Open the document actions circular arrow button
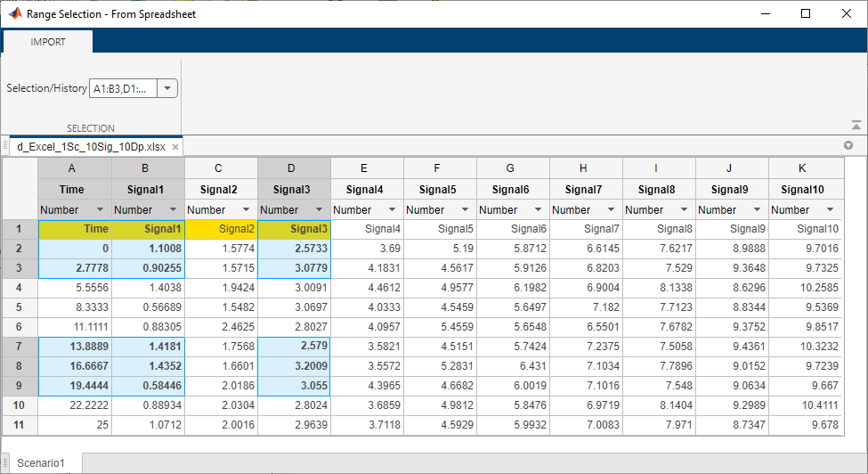Viewport: 868px width, 474px height. coord(848,145)
